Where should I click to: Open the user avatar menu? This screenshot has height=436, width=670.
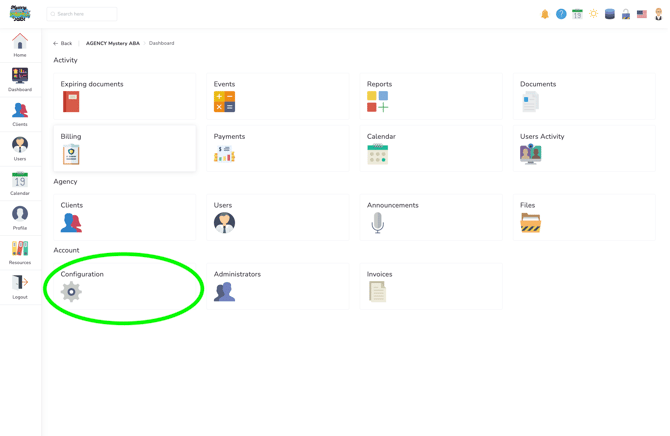tap(658, 14)
